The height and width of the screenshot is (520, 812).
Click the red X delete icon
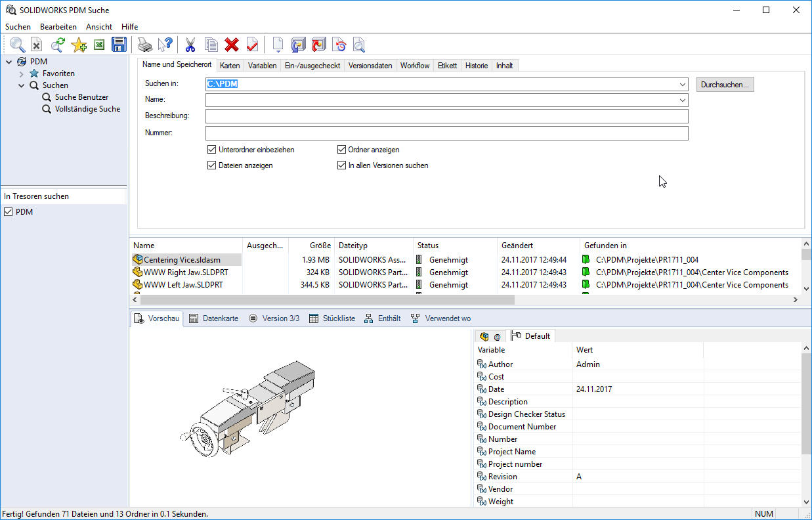point(231,45)
